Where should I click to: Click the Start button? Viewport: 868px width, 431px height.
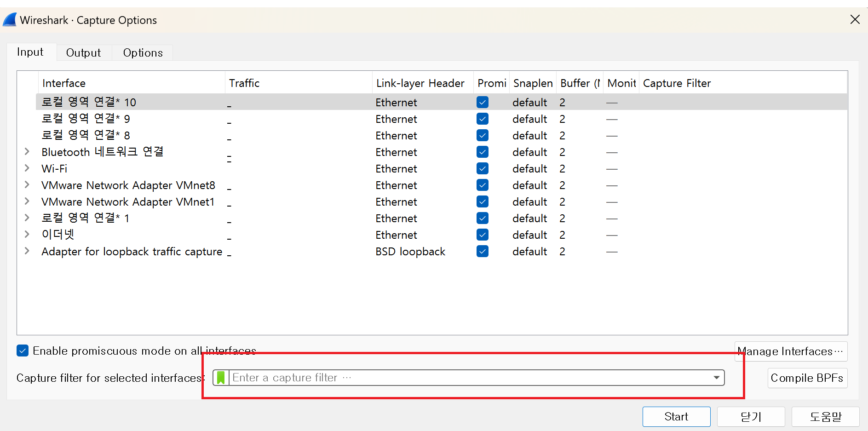pyautogui.click(x=676, y=417)
